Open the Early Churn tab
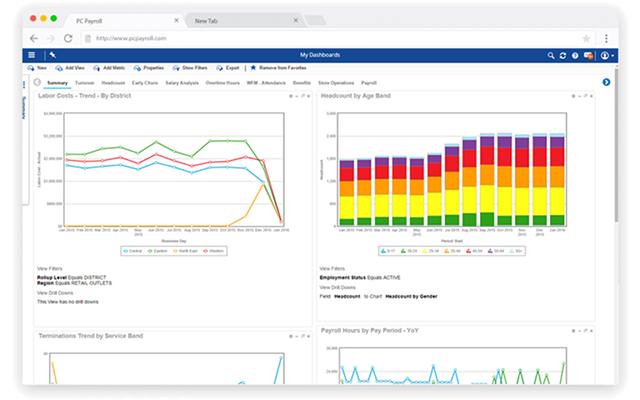The height and width of the screenshot is (400, 640). 145,83
